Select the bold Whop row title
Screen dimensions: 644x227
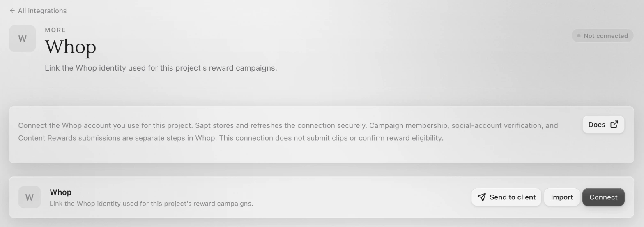click(x=61, y=192)
